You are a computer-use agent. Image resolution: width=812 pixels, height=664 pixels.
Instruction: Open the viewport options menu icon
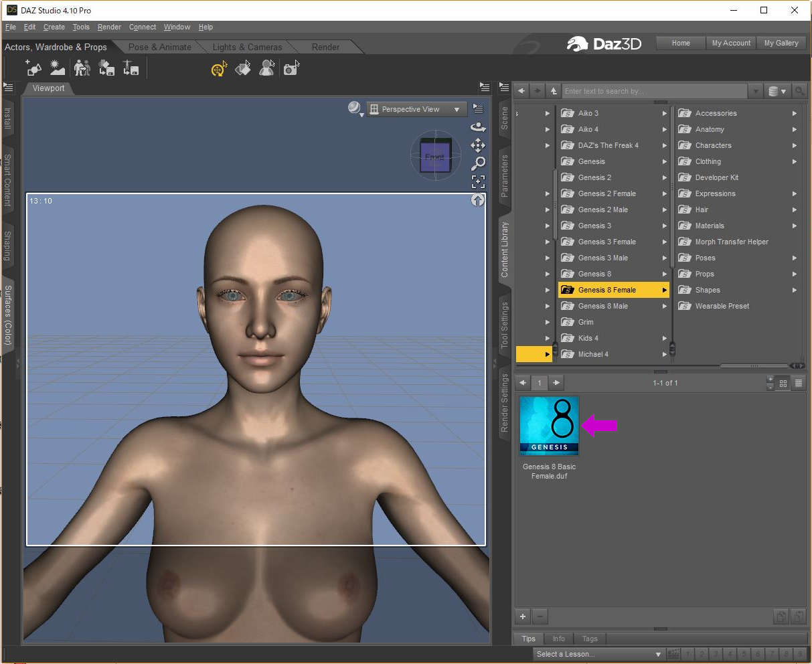pos(478,108)
